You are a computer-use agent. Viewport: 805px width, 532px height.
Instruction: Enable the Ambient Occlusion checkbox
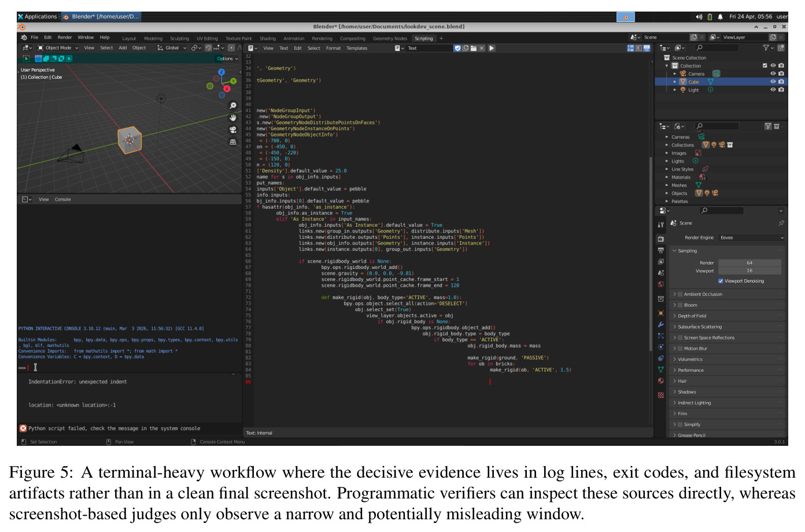pos(681,294)
